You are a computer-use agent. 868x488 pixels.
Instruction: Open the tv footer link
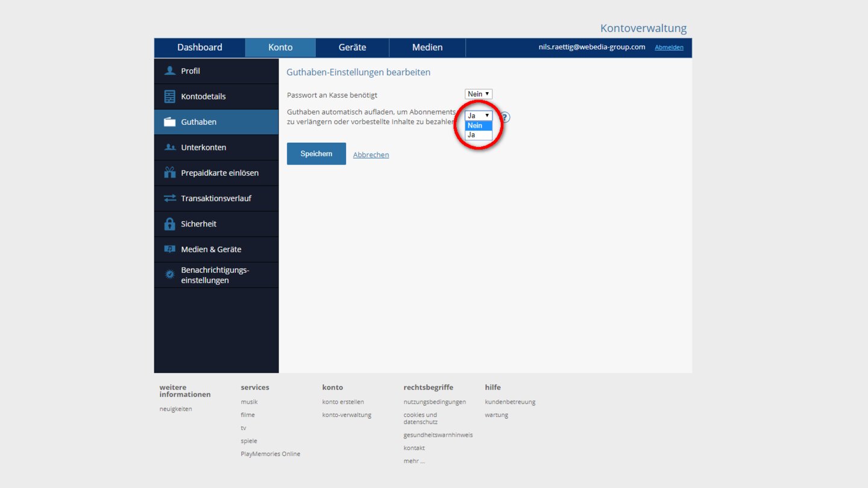coord(244,428)
